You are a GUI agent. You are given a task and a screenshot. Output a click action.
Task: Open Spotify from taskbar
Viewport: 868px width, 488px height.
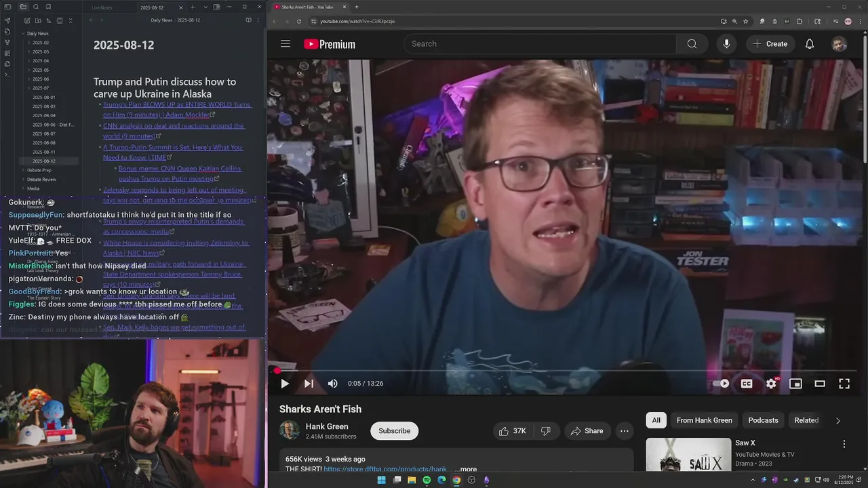click(427, 481)
